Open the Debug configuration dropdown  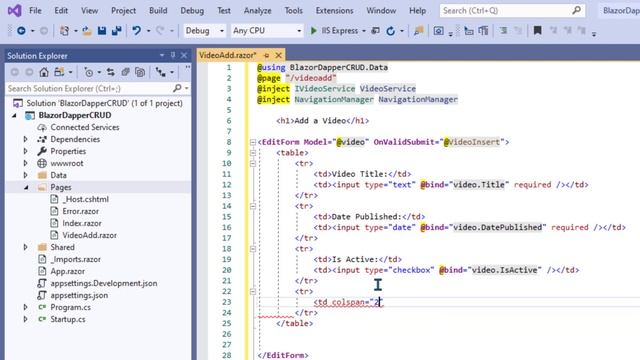(x=222, y=31)
